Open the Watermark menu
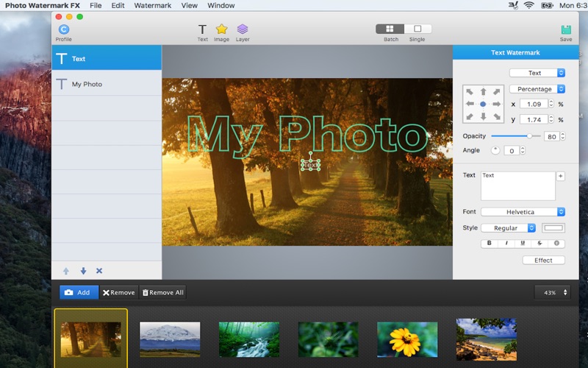588x368 pixels. tap(153, 5)
